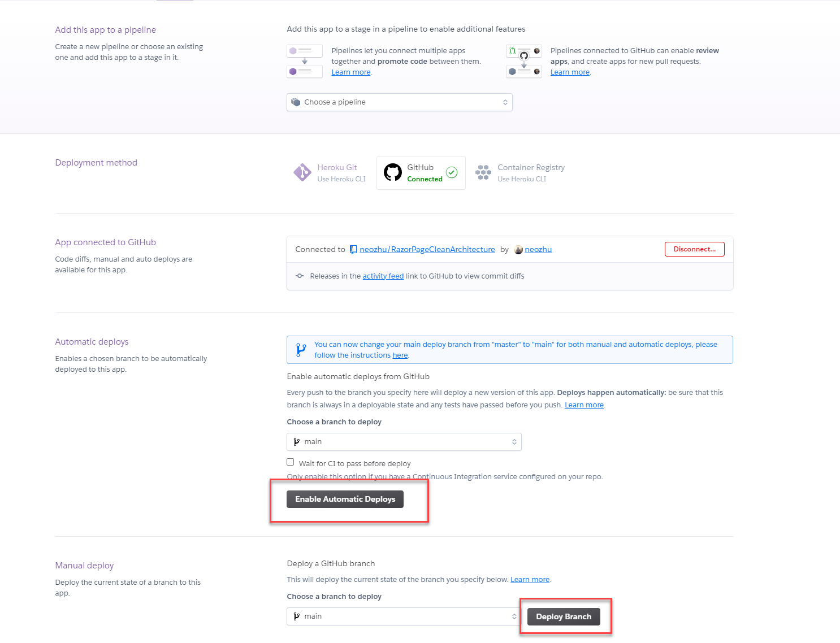Expand the manual deploy branch selector
The height and width of the screenshot is (643, 840).
pos(404,616)
